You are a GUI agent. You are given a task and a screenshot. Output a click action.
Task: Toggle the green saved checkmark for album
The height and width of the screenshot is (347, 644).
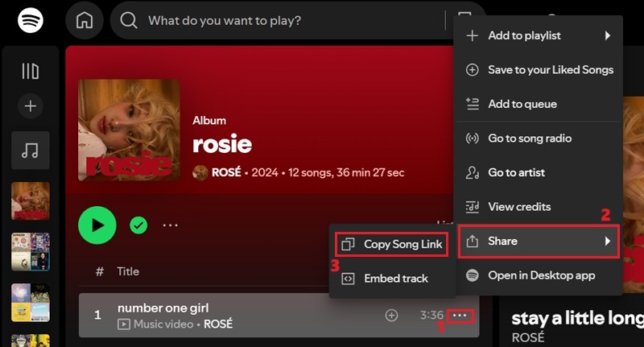pos(138,225)
